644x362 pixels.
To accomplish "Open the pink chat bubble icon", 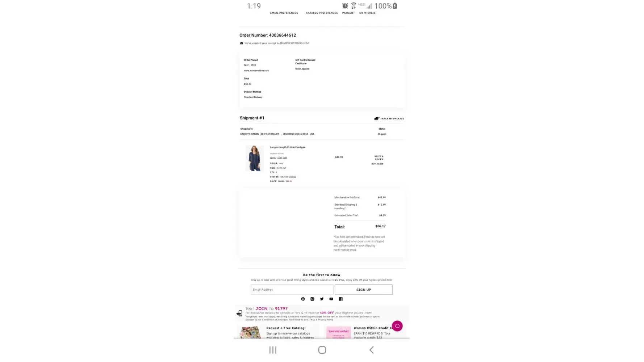I will [x=397, y=326].
